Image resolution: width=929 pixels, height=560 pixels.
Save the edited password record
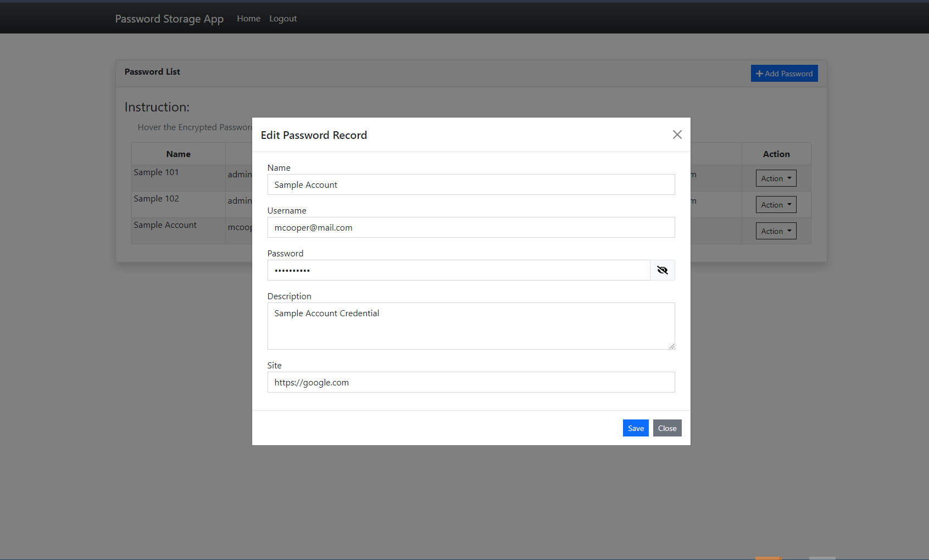636,428
